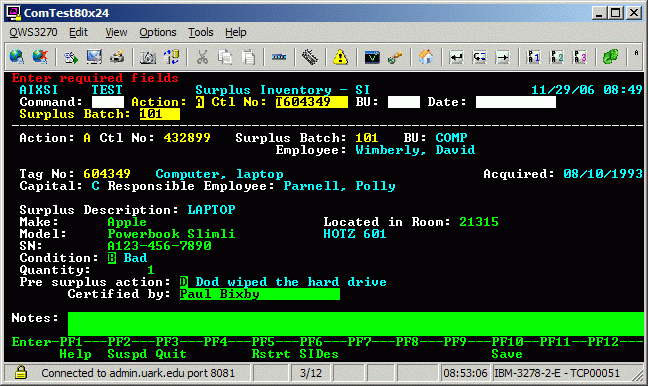
Task: Click the keyboard toolbar icon
Action: [310, 57]
